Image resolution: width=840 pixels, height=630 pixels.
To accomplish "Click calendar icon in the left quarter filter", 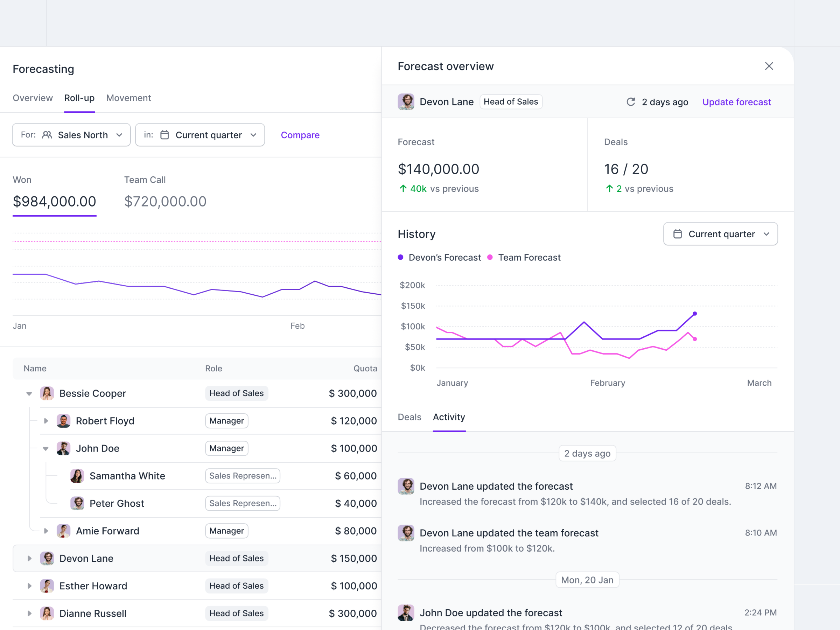I will (x=164, y=135).
